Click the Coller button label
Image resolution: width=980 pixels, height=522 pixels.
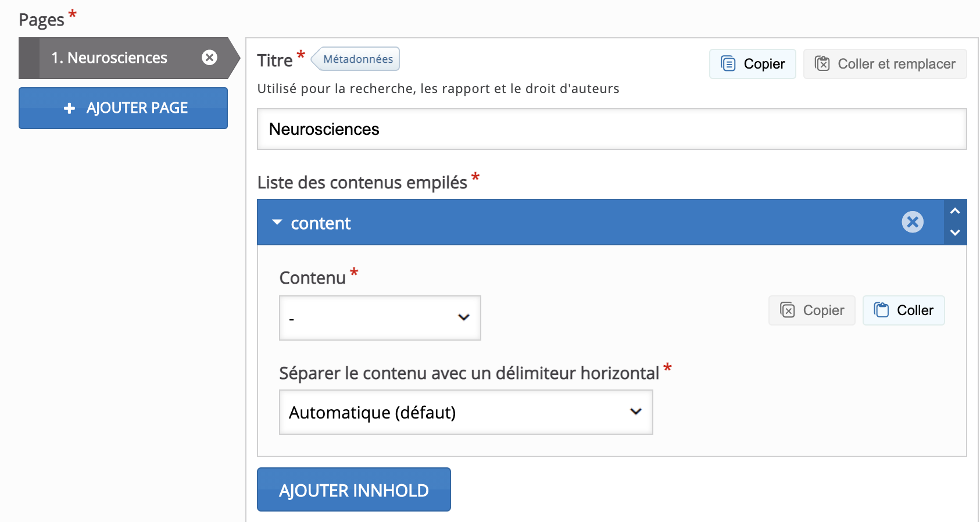click(915, 310)
